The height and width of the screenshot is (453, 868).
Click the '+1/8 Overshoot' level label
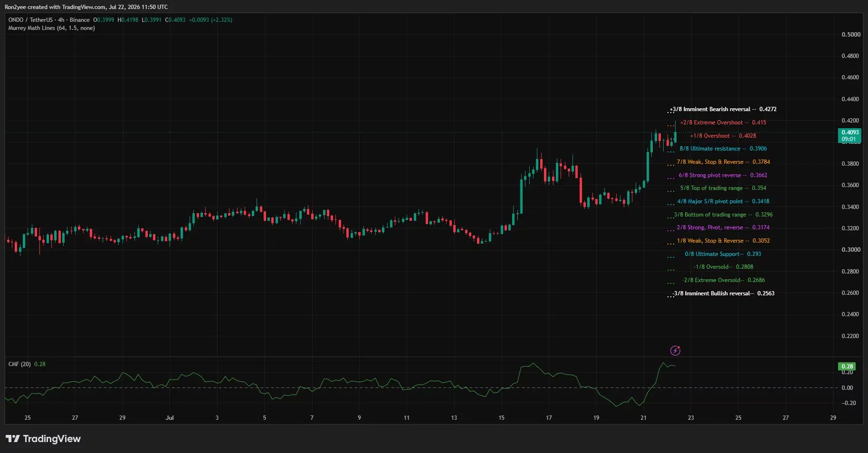(x=723, y=136)
